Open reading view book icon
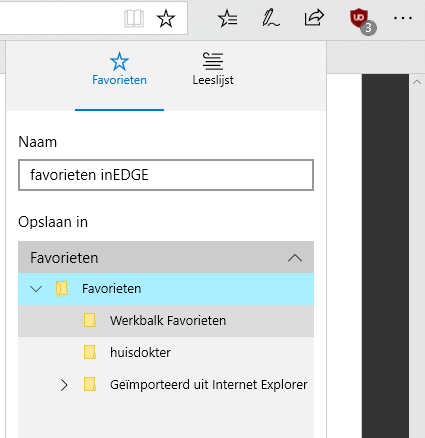 (x=134, y=18)
